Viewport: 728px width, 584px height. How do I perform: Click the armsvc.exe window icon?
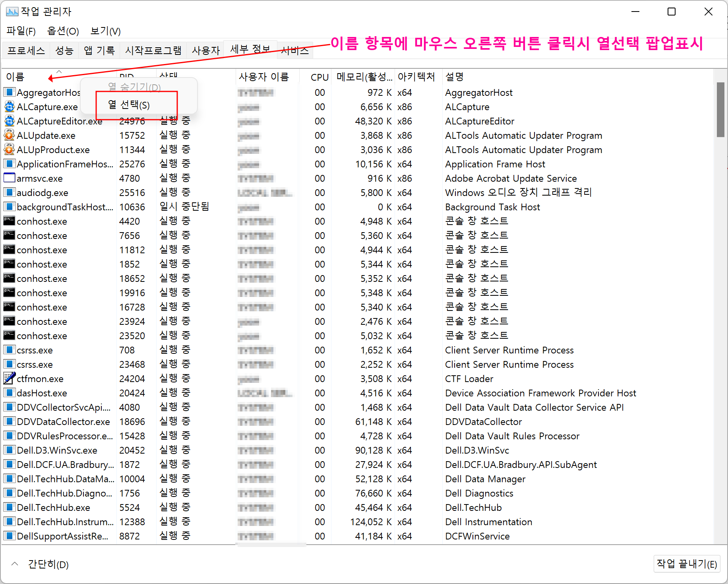(x=9, y=178)
